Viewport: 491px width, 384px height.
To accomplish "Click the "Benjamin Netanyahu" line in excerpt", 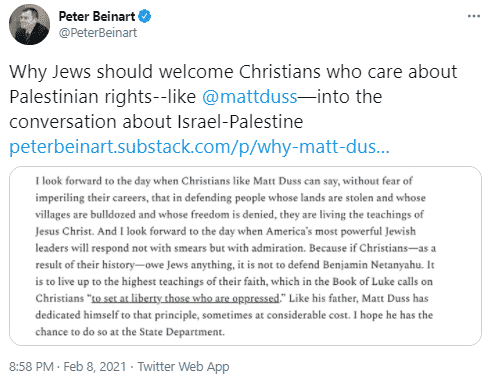I will point(235,265).
